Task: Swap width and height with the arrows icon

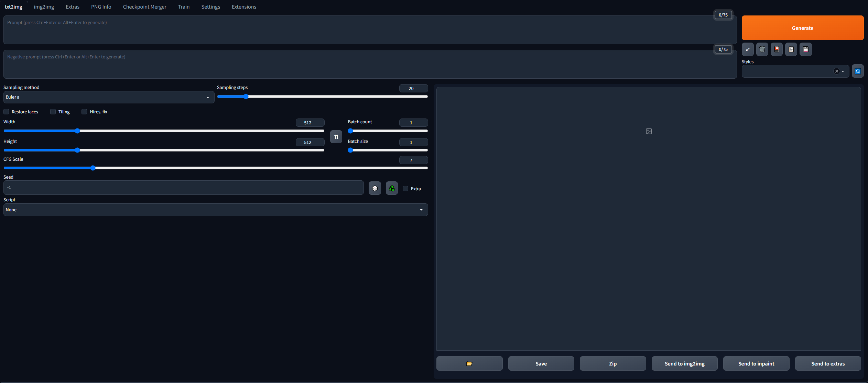Action: (x=336, y=137)
